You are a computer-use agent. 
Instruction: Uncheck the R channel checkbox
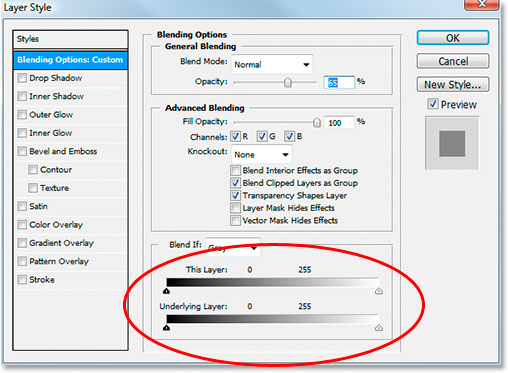[x=235, y=136]
